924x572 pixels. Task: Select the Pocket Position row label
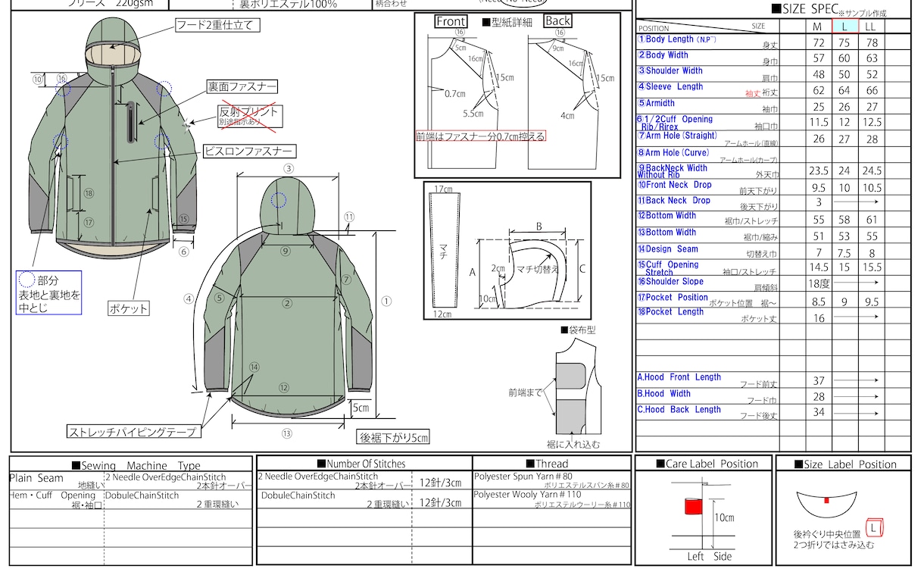click(x=673, y=298)
